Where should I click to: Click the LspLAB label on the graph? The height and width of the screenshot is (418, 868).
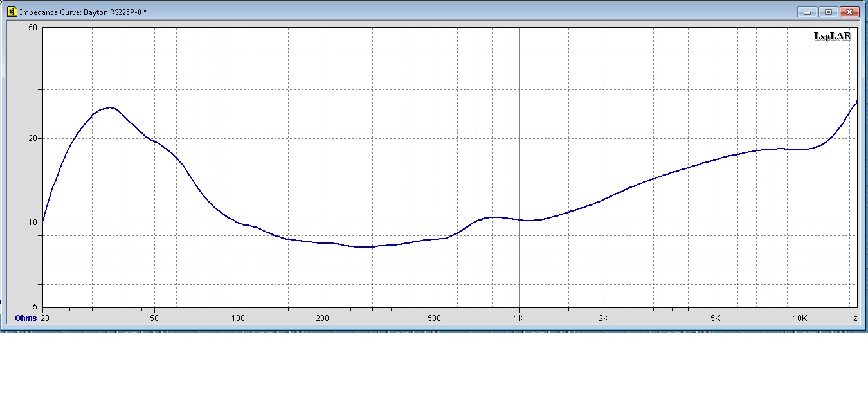click(832, 37)
